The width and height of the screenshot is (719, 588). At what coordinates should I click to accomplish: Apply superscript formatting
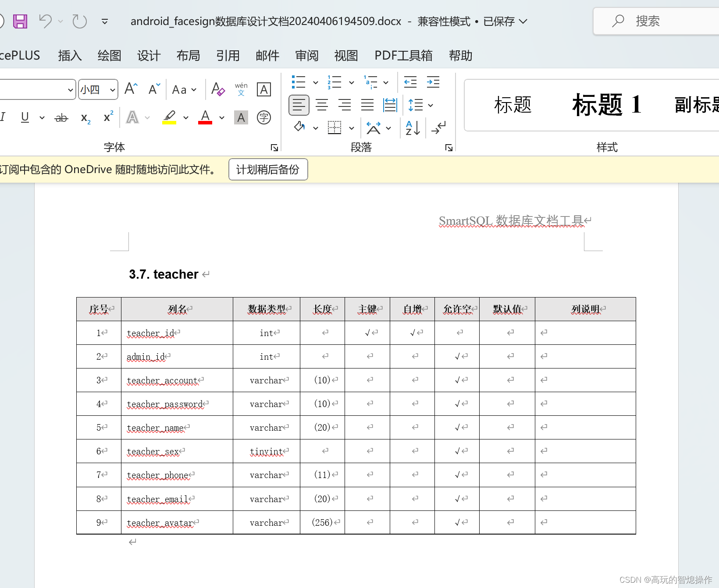[x=107, y=117]
